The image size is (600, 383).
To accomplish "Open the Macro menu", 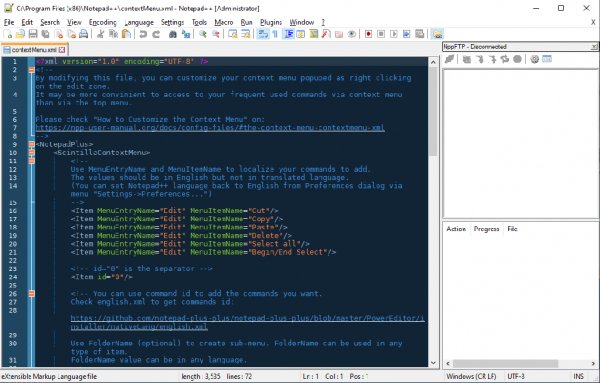I will click(223, 22).
